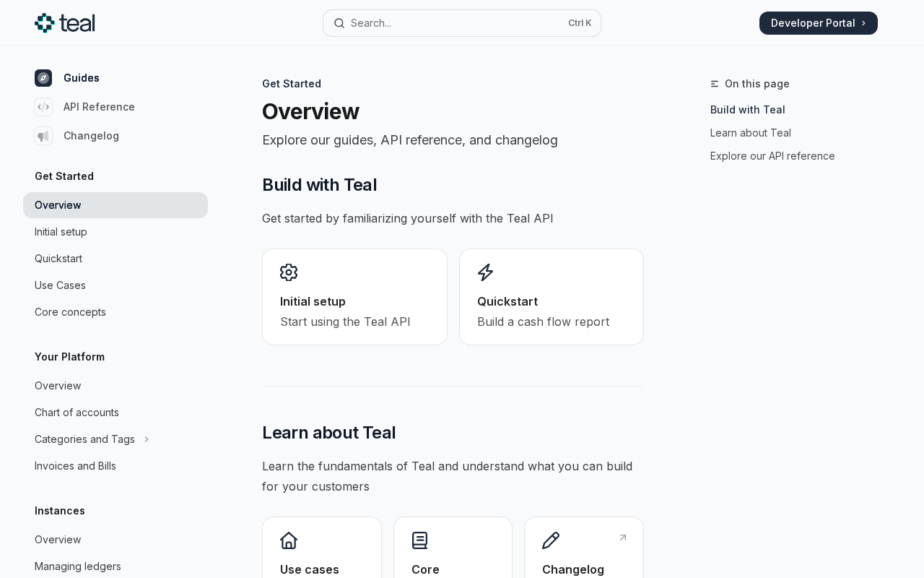Click the Your Platform sidebar heading
This screenshot has width=924, height=578.
tap(69, 357)
